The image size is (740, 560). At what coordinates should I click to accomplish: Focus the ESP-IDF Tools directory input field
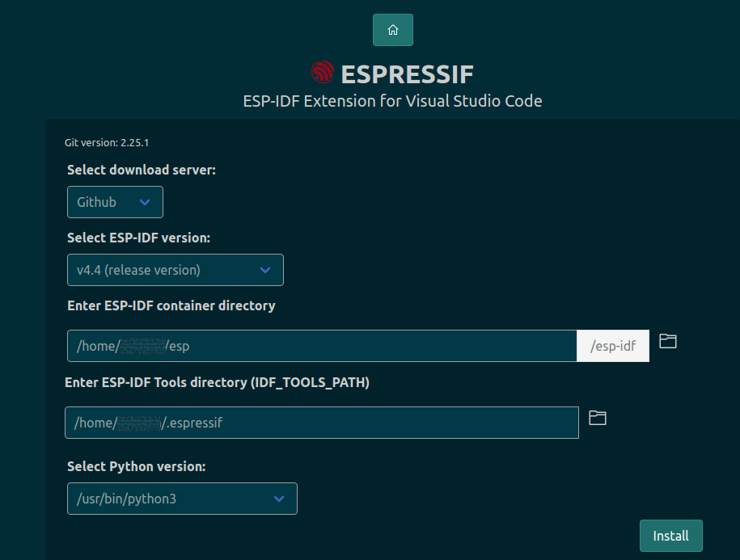click(322, 423)
